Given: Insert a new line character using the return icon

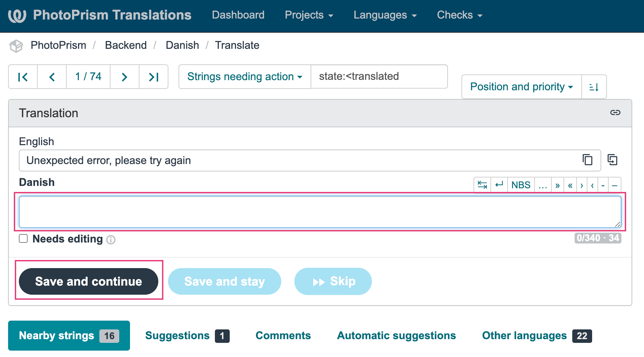Looking at the screenshot, I should pyautogui.click(x=499, y=185).
